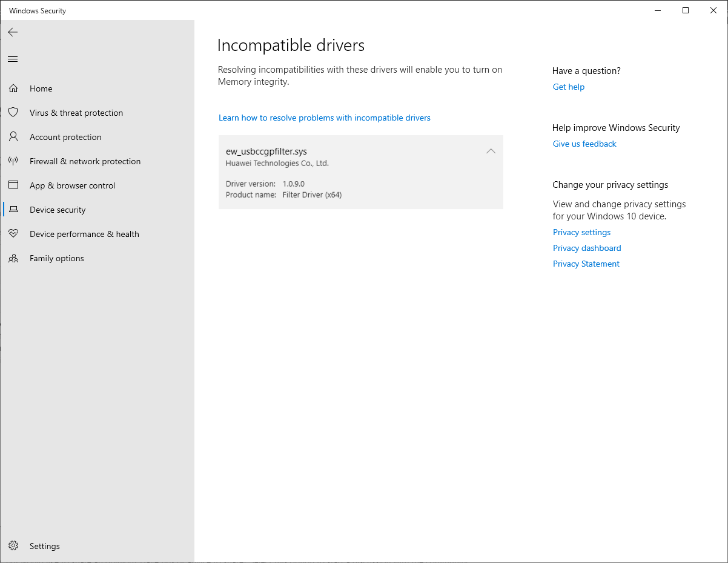
Task: Open the Family options icon
Action: click(13, 258)
